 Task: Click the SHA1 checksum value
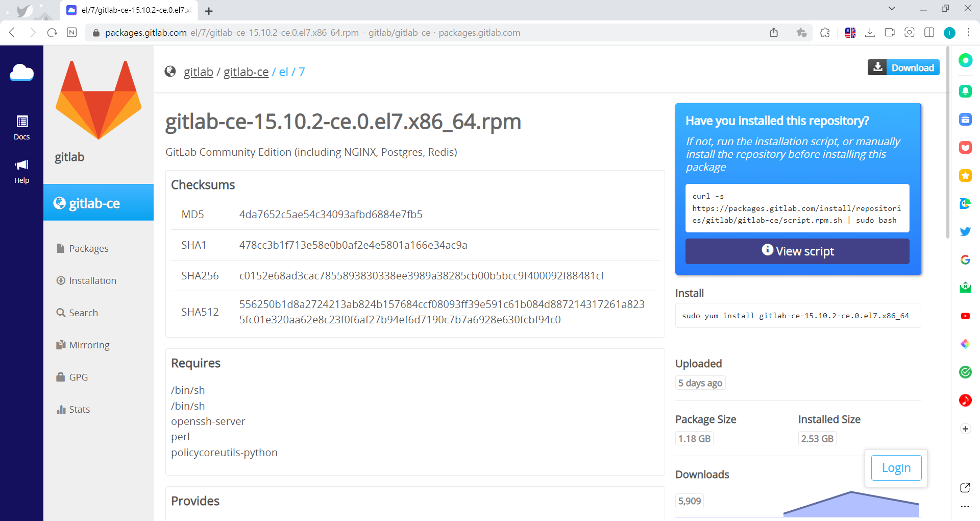[x=353, y=245]
